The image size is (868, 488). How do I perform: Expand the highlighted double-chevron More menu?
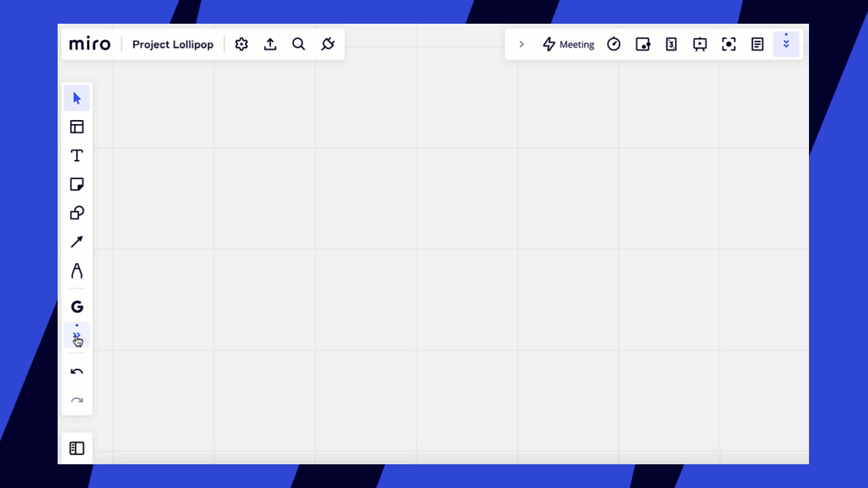787,43
